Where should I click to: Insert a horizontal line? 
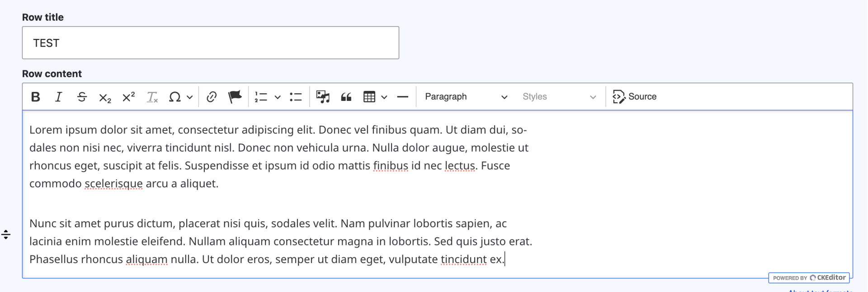(402, 97)
